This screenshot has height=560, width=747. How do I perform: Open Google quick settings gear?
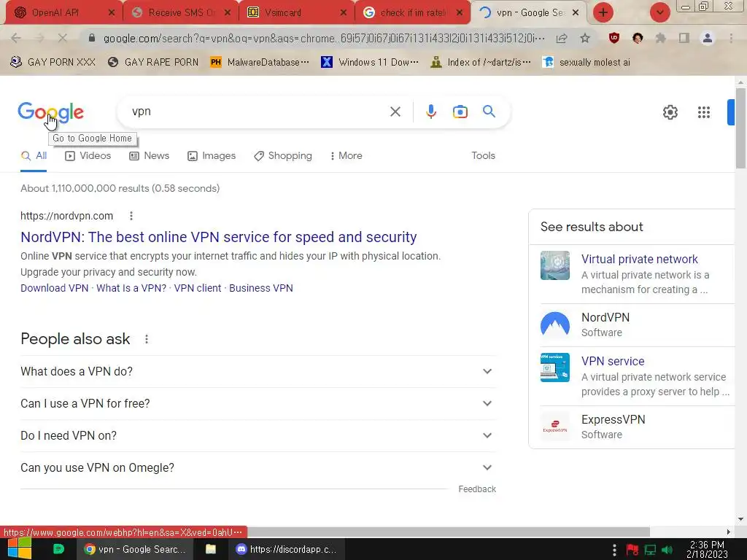pos(670,112)
